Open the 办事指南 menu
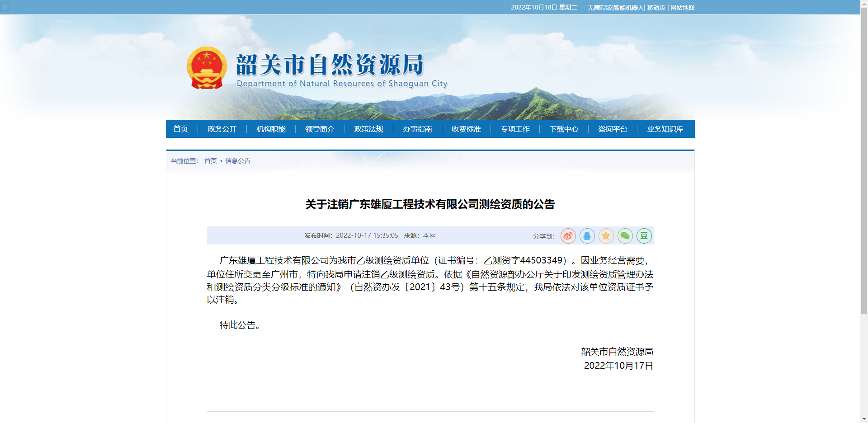The image size is (868, 423). point(417,129)
